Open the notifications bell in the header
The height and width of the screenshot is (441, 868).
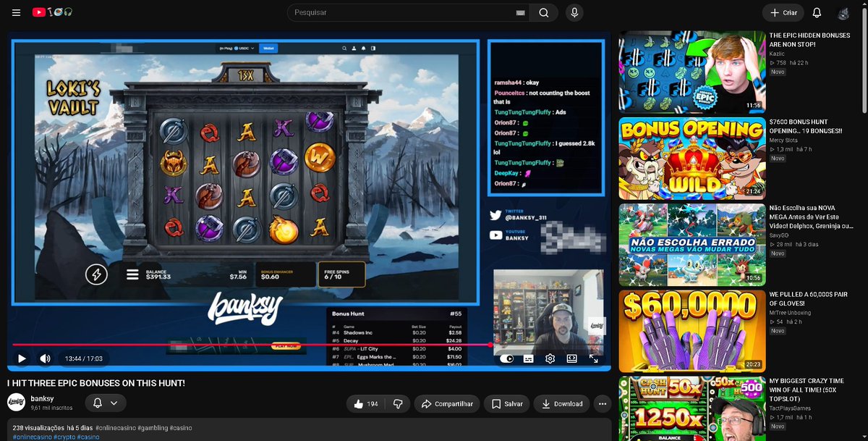coord(817,13)
